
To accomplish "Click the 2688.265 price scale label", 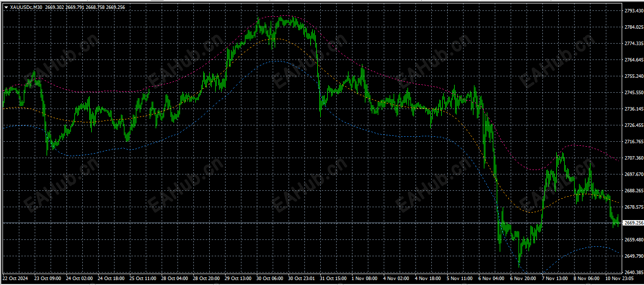I will pos(633,191).
